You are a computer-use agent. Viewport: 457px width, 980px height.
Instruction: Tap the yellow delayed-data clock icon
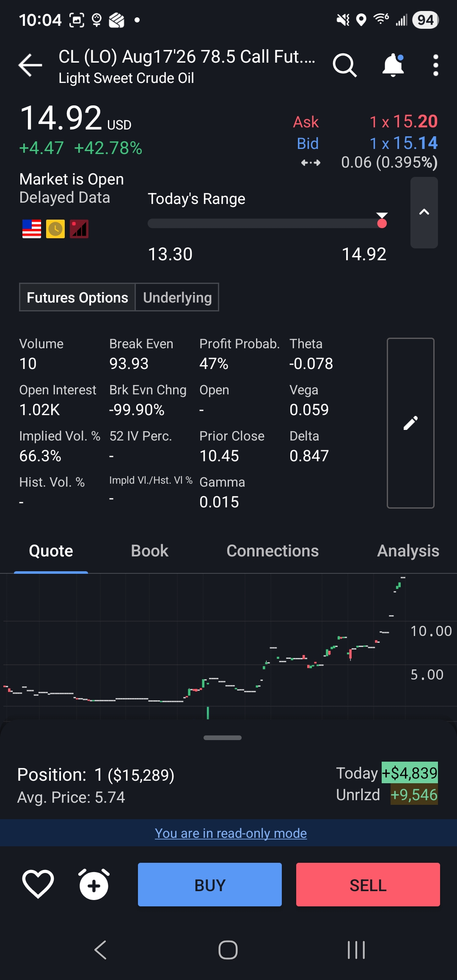[x=55, y=229]
